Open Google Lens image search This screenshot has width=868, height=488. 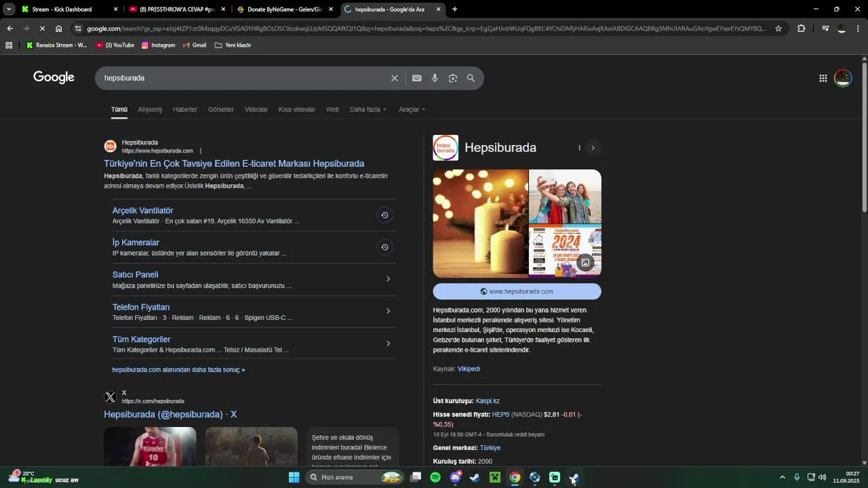[453, 78]
